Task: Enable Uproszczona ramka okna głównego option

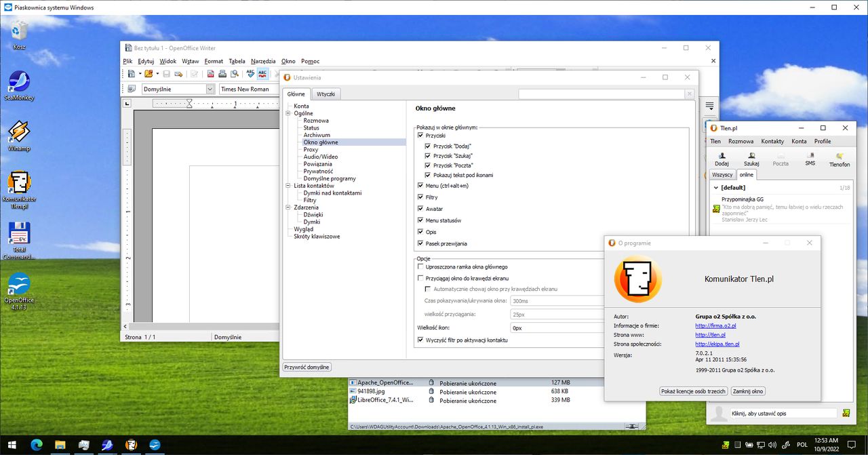Action: [x=420, y=267]
